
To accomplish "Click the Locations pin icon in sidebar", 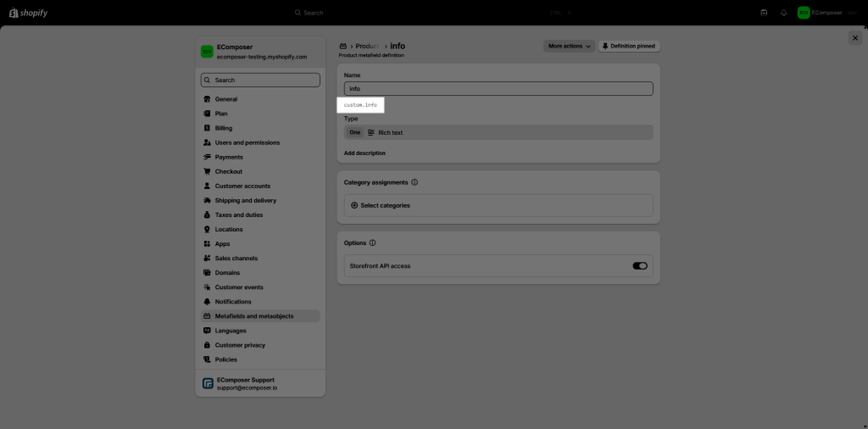I will (x=207, y=229).
